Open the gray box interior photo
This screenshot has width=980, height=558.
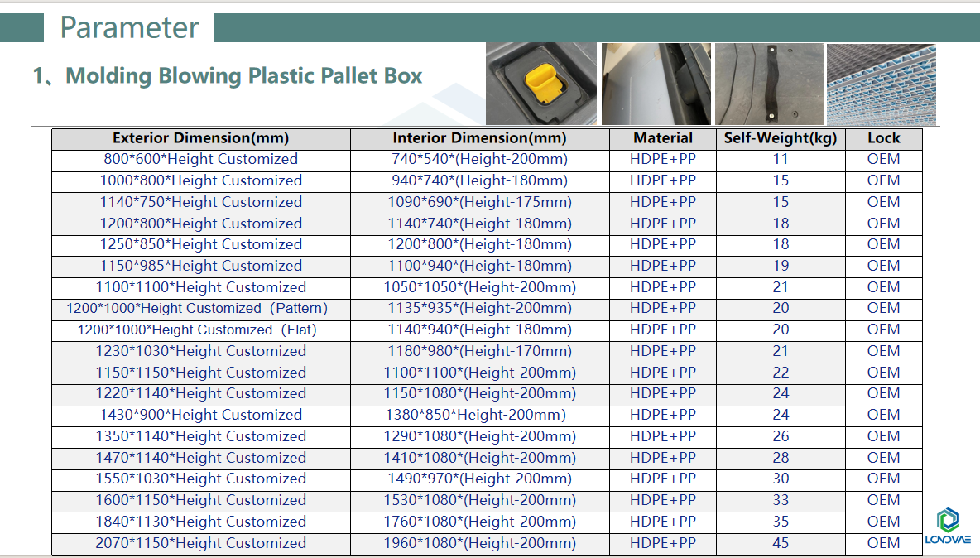tap(656, 84)
